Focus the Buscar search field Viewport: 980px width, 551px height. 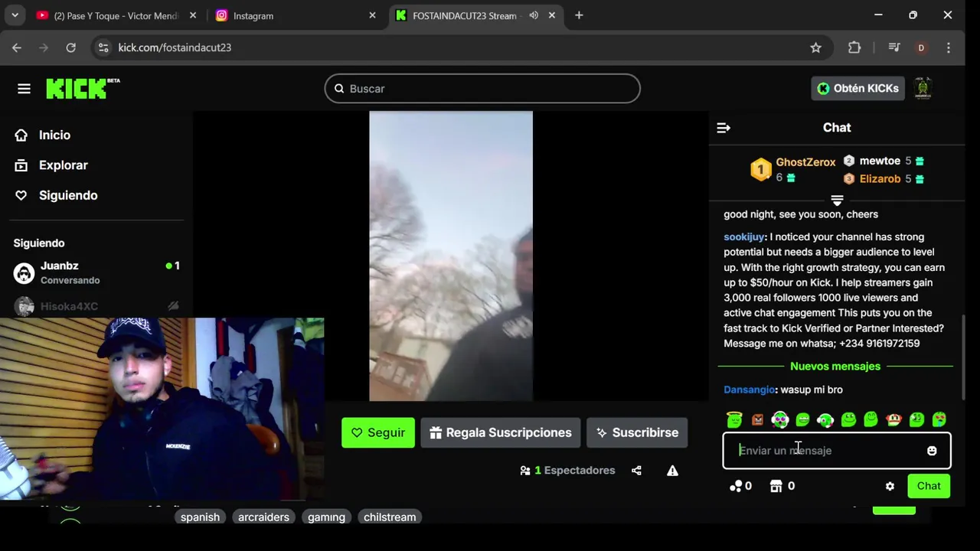coord(482,89)
